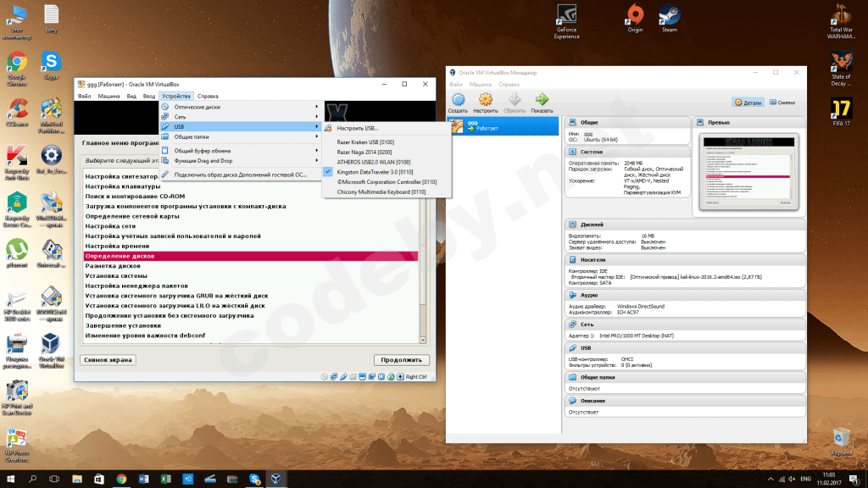
Task: Click the Показать green arrow icon
Action: pos(542,102)
